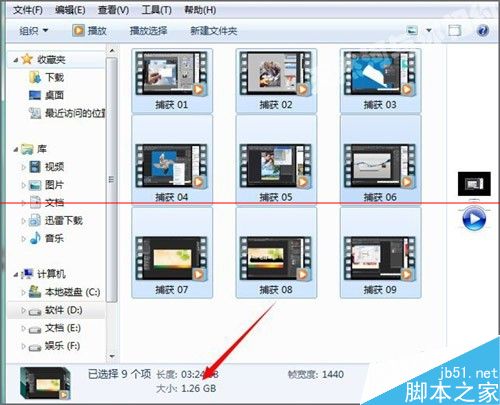
Task: Select video 捕获 03 thumbnail
Action: 380,80
